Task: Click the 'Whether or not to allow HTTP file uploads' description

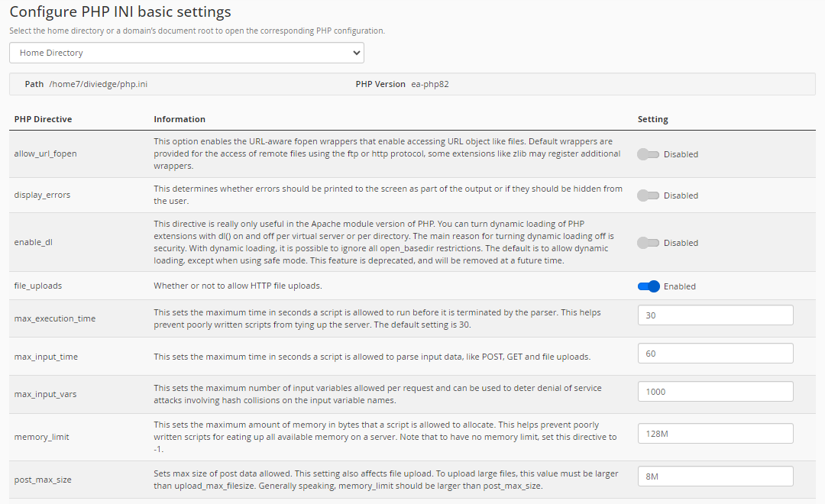Action: [x=238, y=286]
